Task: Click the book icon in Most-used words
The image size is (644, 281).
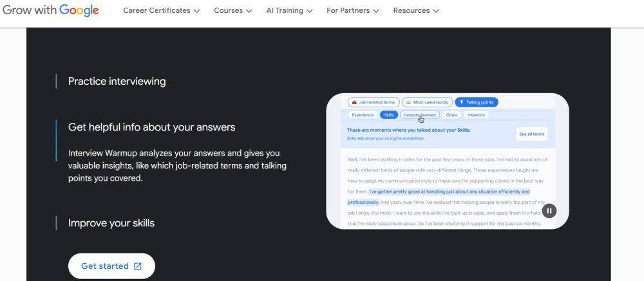Action: pyautogui.click(x=409, y=102)
